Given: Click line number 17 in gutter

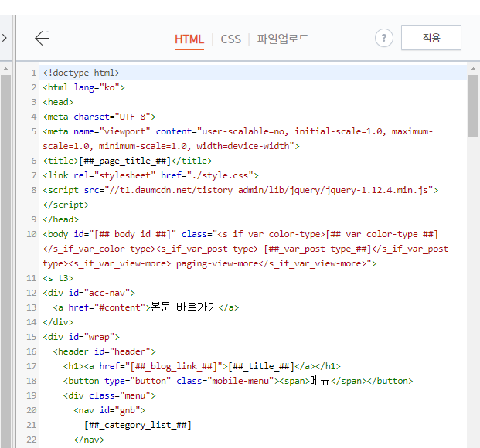Looking at the screenshot, I should [x=31, y=367].
